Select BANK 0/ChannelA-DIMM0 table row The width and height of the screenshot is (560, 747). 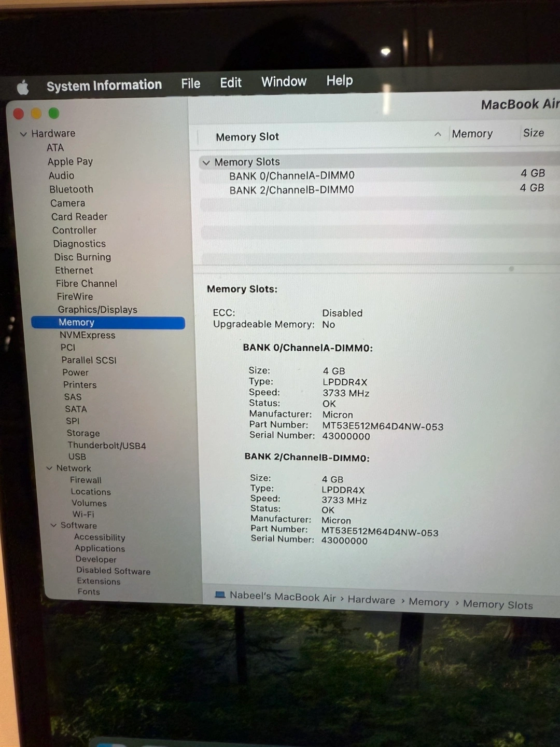[380, 175]
